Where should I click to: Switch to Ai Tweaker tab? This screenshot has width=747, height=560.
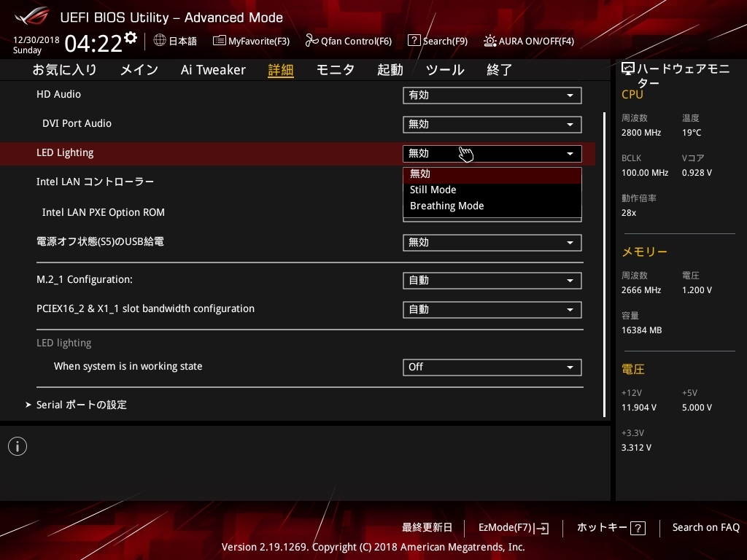coord(213,70)
